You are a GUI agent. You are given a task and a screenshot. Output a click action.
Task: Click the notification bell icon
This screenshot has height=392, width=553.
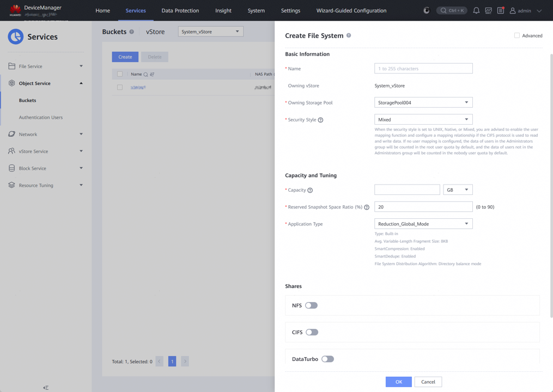(x=476, y=10)
